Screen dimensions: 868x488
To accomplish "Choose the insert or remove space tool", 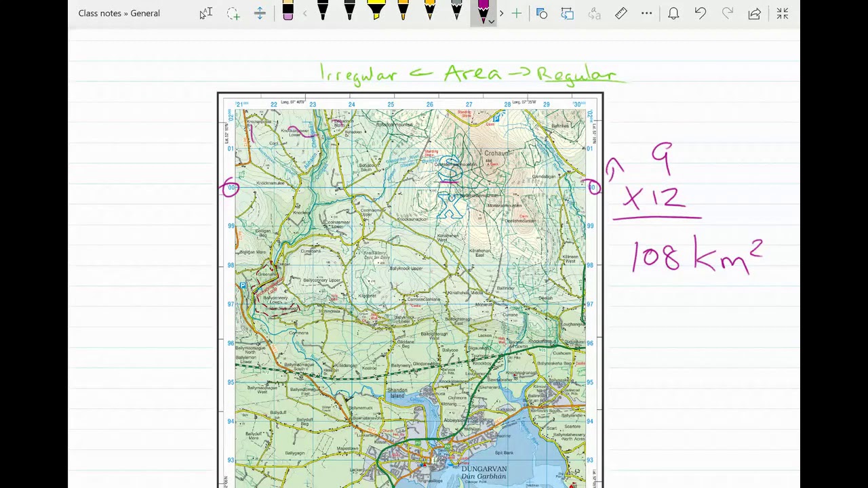I will (260, 14).
